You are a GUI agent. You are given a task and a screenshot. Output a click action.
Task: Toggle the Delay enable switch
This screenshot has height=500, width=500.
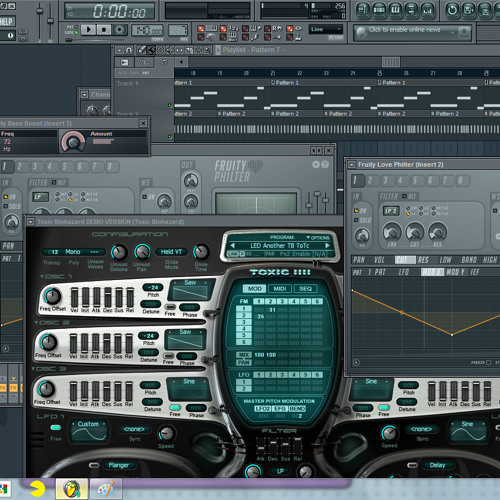click(x=412, y=465)
